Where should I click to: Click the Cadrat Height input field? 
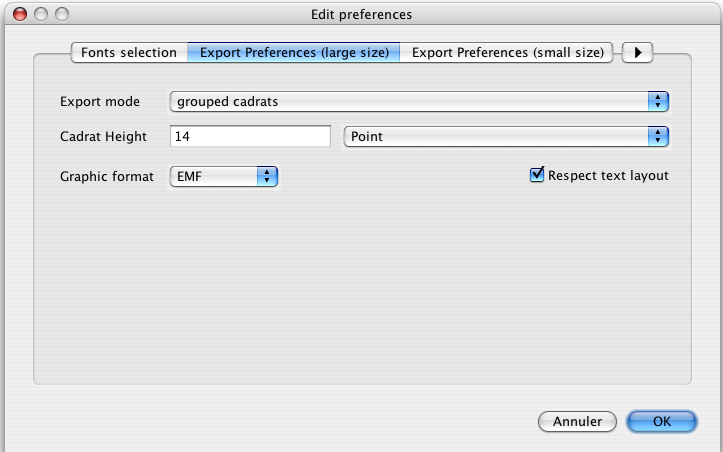pyautogui.click(x=250, y=137)
